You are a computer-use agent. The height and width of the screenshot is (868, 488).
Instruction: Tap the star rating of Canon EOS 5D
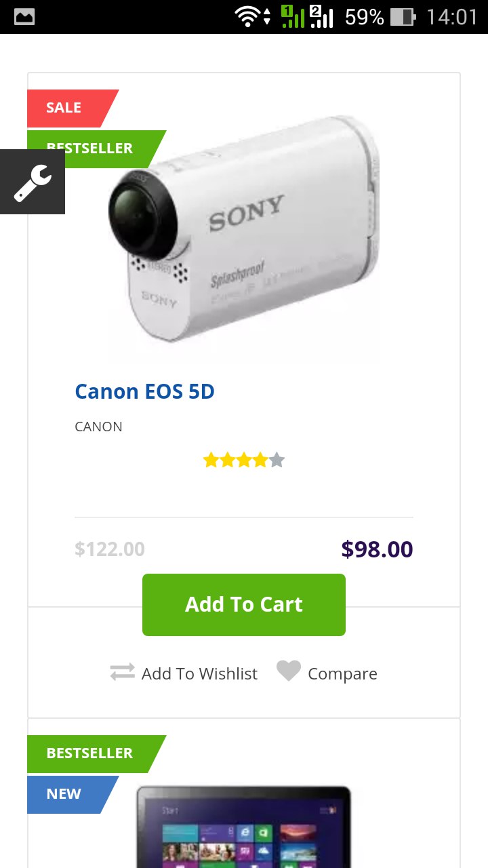point(244,461)
